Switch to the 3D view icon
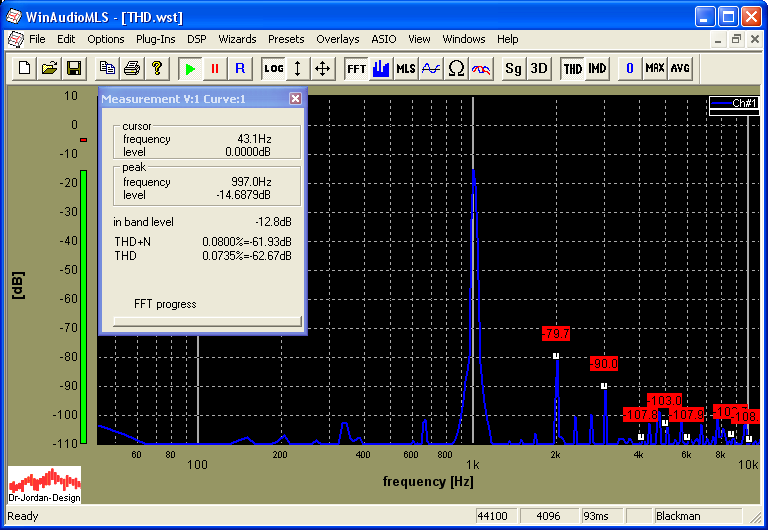 click(538, 68)
